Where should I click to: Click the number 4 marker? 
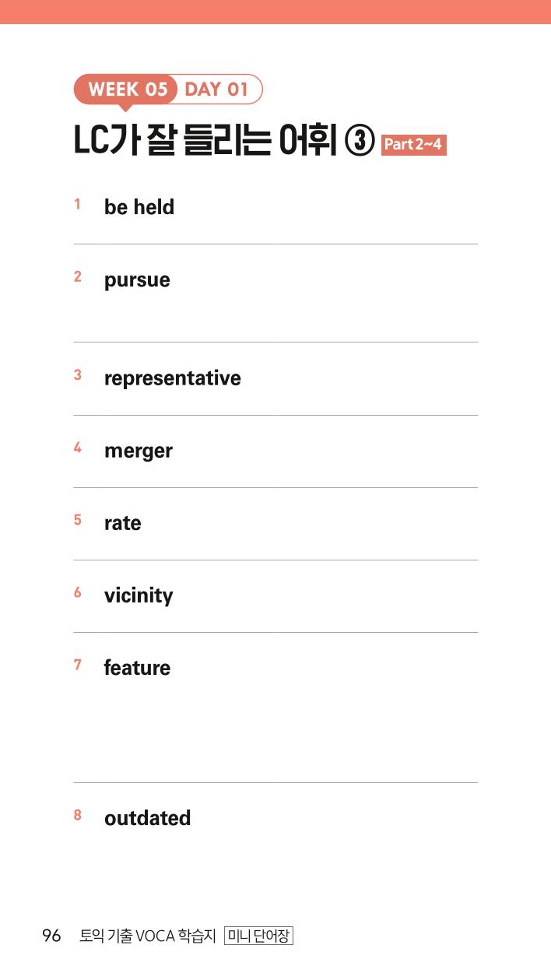point(77,448)
